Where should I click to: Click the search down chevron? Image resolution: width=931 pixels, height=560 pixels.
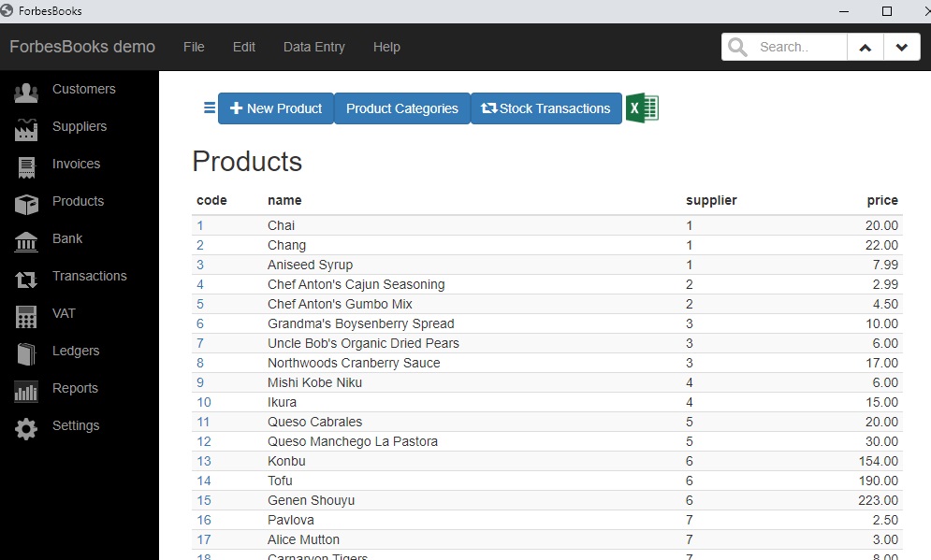click(x=902, y=47)
